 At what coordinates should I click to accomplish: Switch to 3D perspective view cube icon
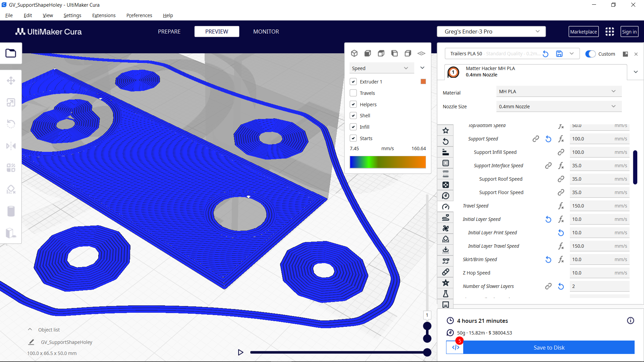(x=354, y=53)
